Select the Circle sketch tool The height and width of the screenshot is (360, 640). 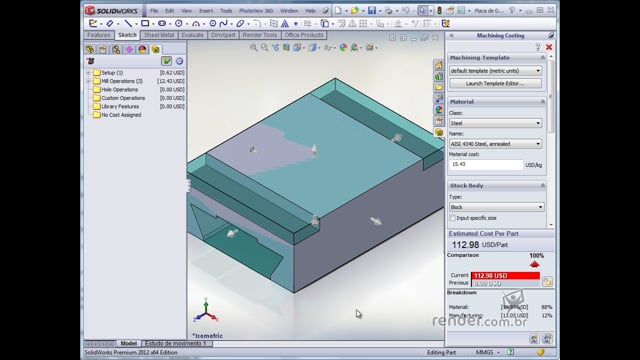(178, 24)
